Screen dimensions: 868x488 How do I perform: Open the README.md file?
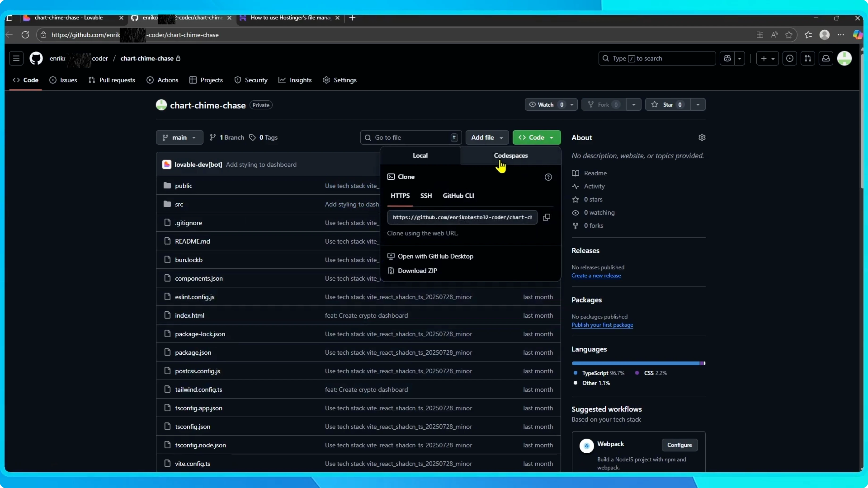(192, 241)
